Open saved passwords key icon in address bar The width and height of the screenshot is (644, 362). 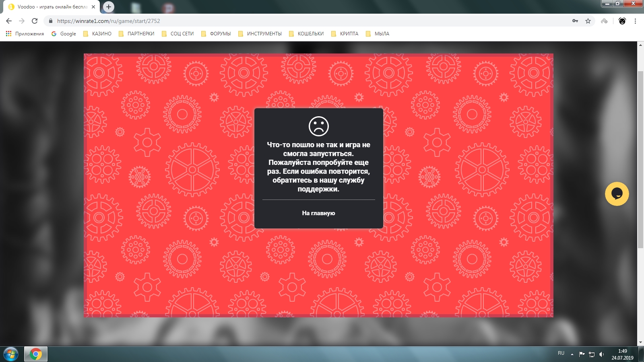coord(575,21)
